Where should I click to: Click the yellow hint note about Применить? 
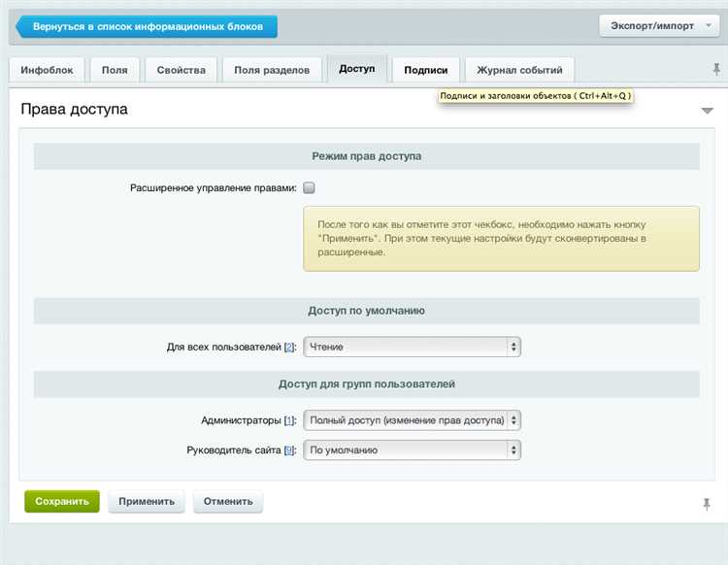502,239
